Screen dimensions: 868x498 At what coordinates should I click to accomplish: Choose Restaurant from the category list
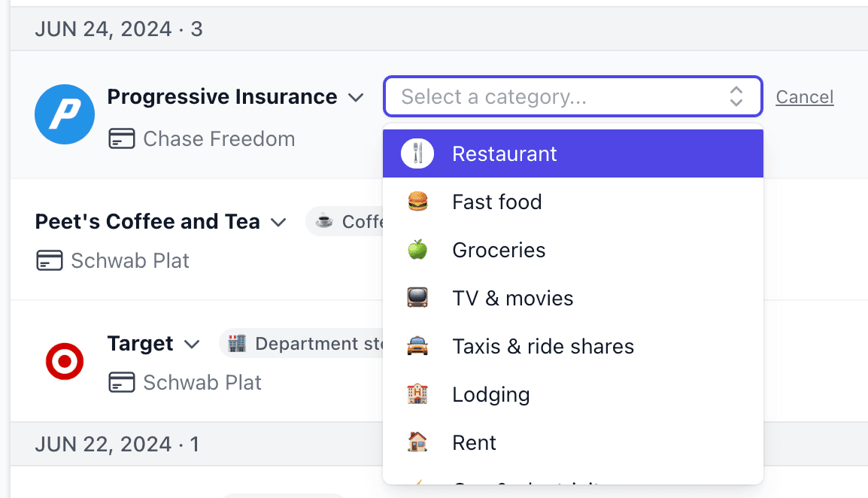573,153
